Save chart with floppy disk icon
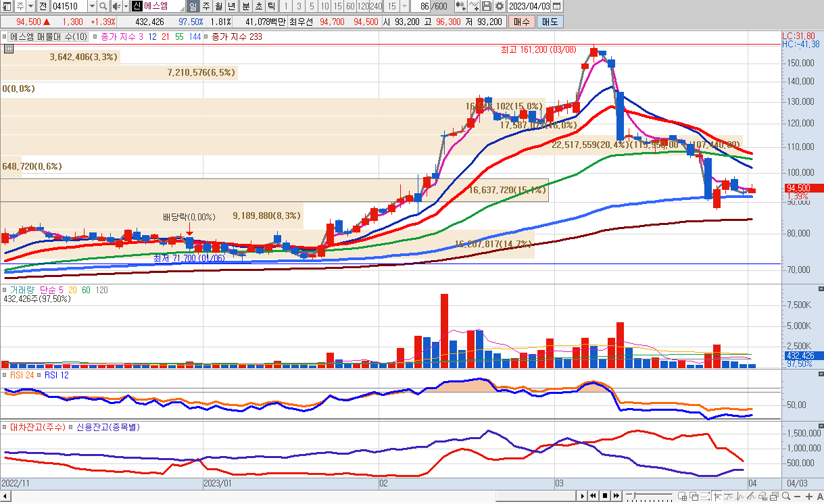824x504 pixels. point(487,6)
